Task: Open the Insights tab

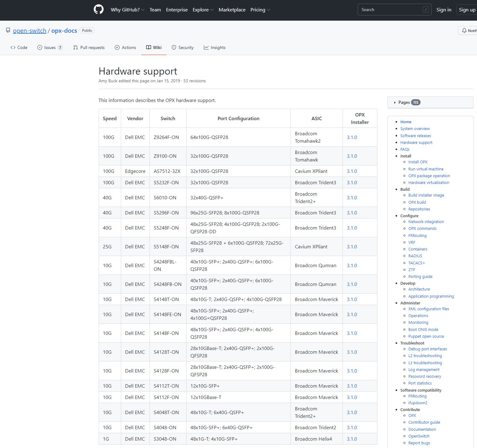Action: pyautogui.click(x=215, y=47)
